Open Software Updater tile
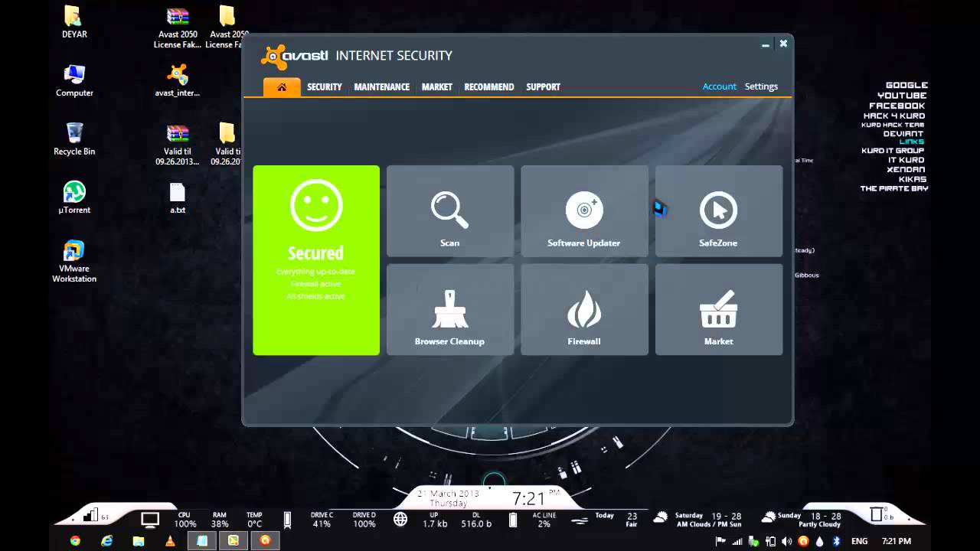 [x=584, y=211]
